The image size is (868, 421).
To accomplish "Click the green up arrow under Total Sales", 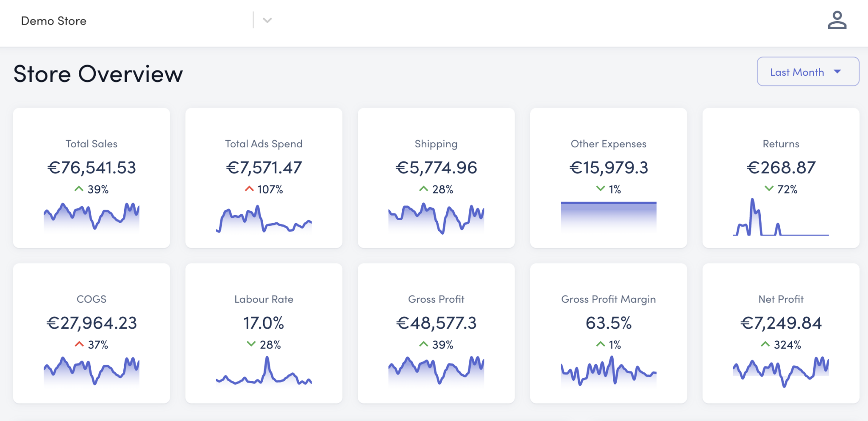I will point(79,189).
